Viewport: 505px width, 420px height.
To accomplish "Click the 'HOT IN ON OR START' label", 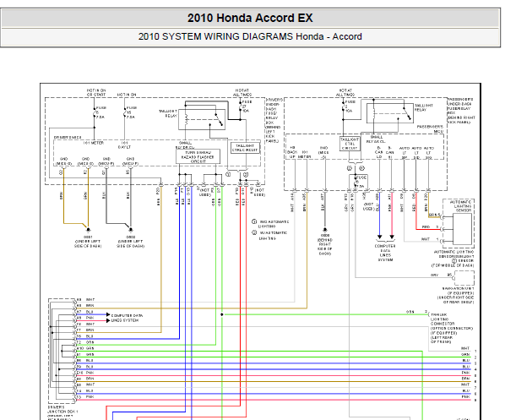I will pos(96,92).
